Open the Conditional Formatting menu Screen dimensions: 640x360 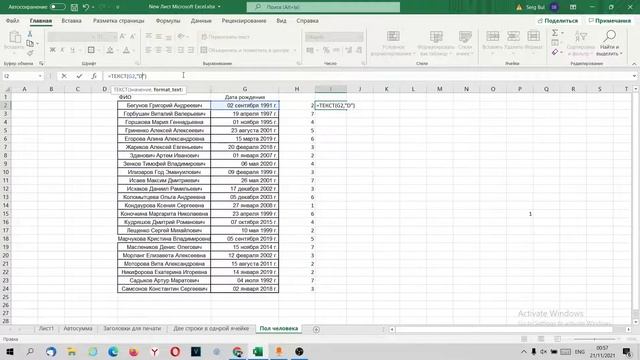(x=393, y=43)
